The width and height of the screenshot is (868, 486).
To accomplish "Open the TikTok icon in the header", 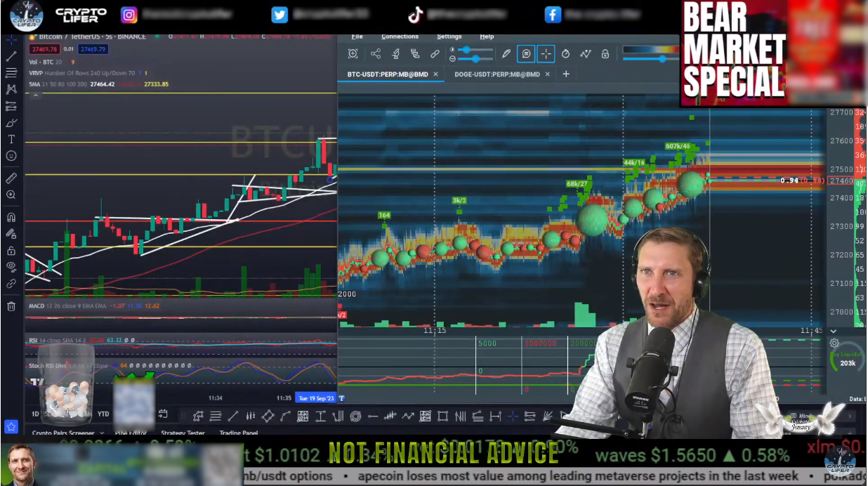I will (x=415, y=15).
